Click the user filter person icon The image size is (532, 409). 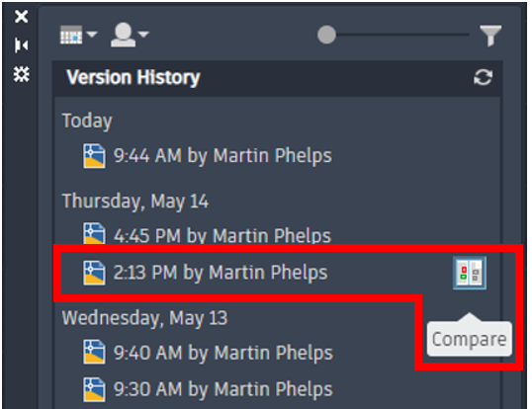coord(123,35)
